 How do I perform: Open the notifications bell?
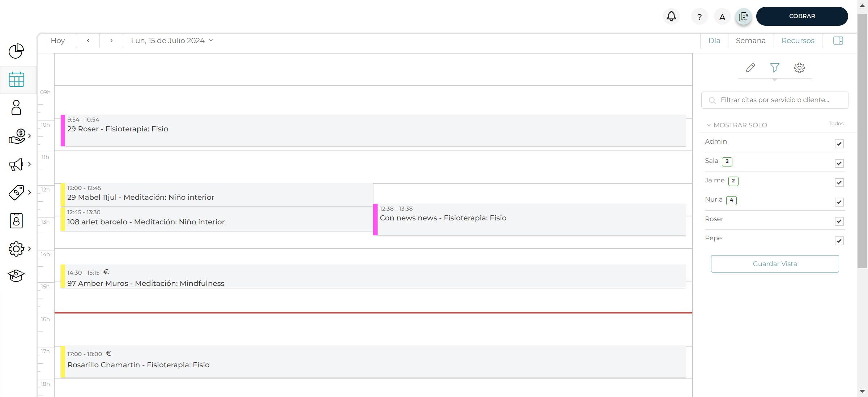[x=671, y=16]
